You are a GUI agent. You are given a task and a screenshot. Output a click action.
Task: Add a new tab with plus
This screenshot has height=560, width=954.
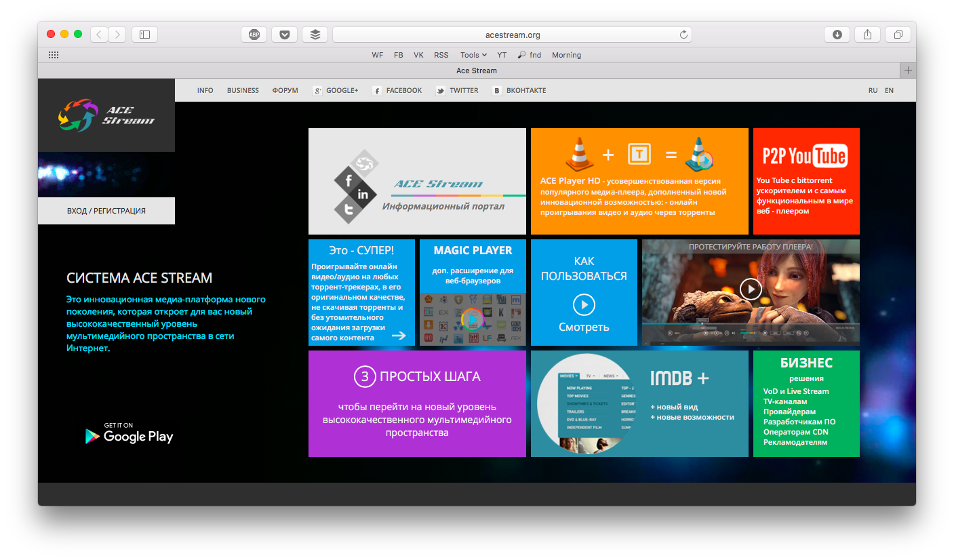(908, 71)
